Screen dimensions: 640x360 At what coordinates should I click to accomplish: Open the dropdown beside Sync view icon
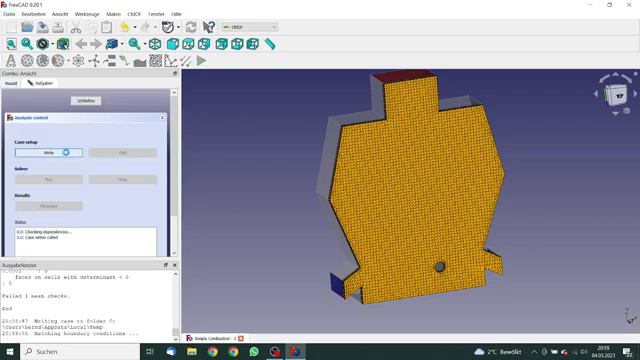(122, 44)
